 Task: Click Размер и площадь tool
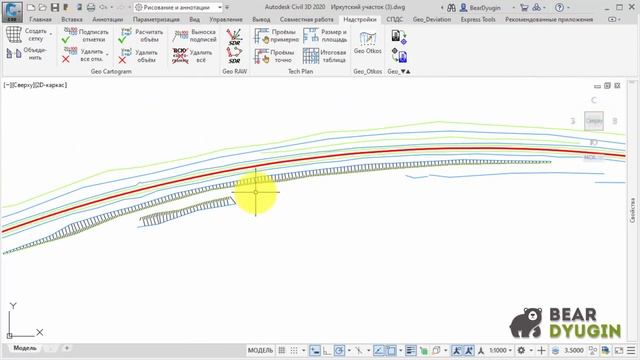[325, 36]
